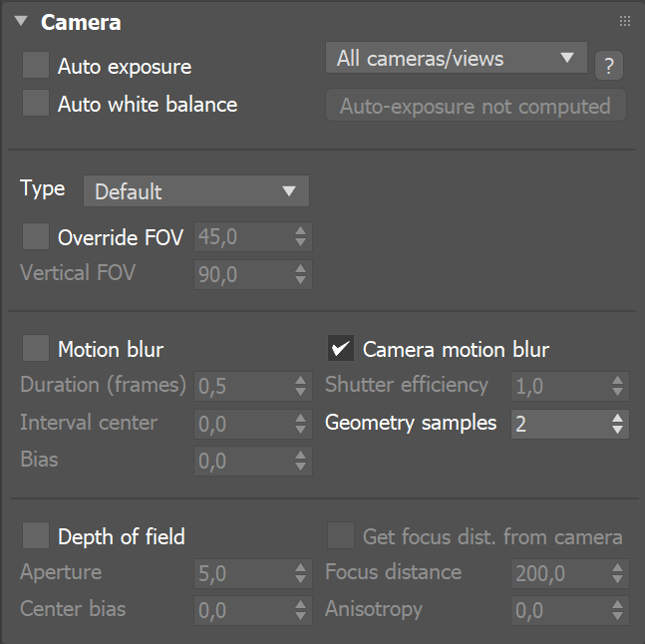Collapse the Camera rollout triangle
Screen dimensions: 645x644
click(21, 21)
